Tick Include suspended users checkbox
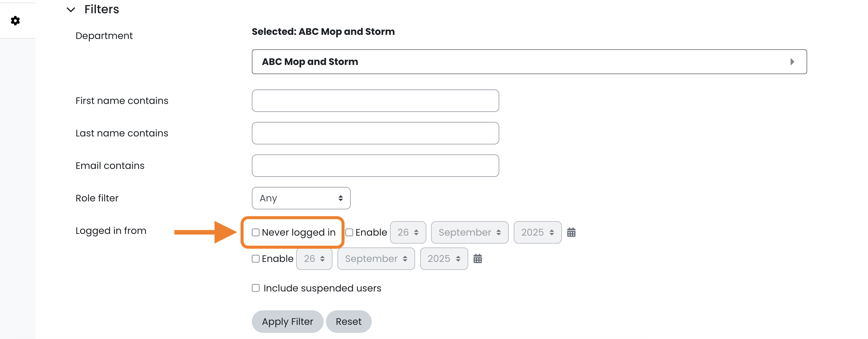The image size is (868, 339). coord(256,288)
